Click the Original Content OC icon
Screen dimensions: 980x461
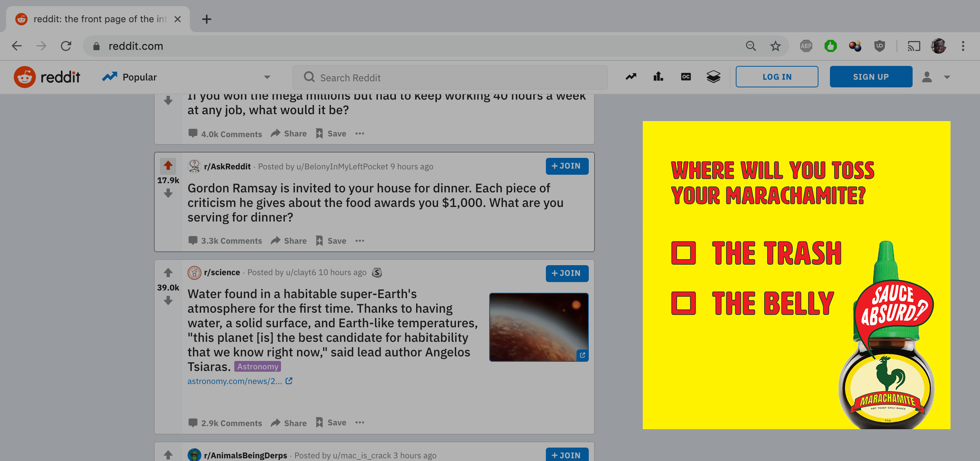(x=686, y=77)
